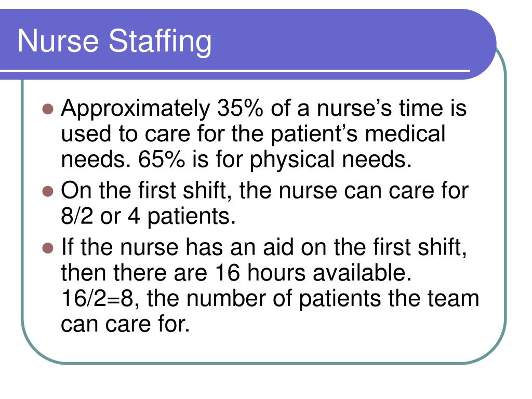Click the '8/2 or 4 patients' text
The image size is (532, 399).
(148, 217)
